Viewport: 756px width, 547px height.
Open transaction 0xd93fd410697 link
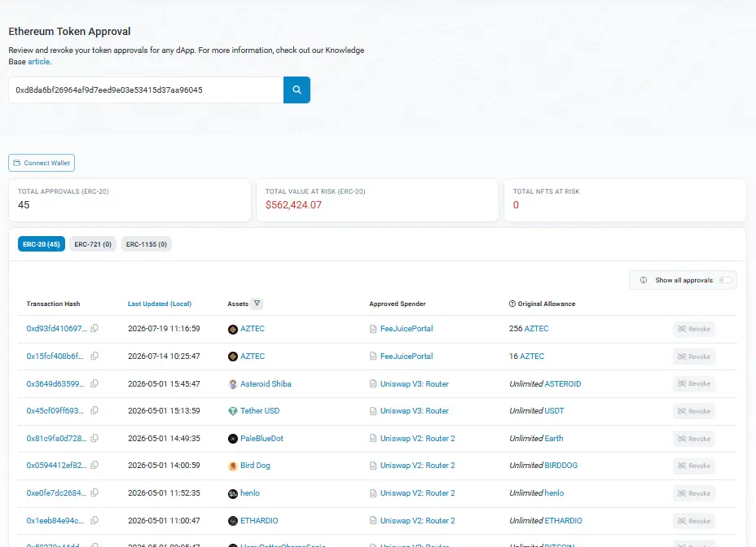tap(57, 328)
